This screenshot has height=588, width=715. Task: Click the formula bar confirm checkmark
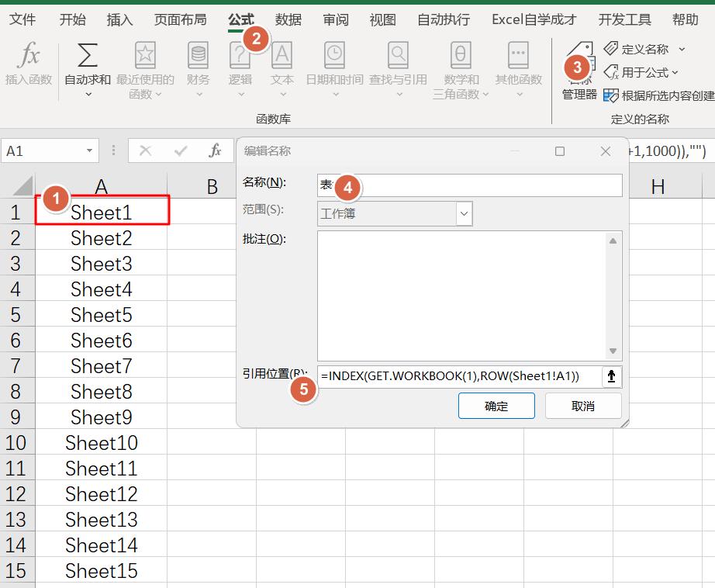[x=181, y=150]
